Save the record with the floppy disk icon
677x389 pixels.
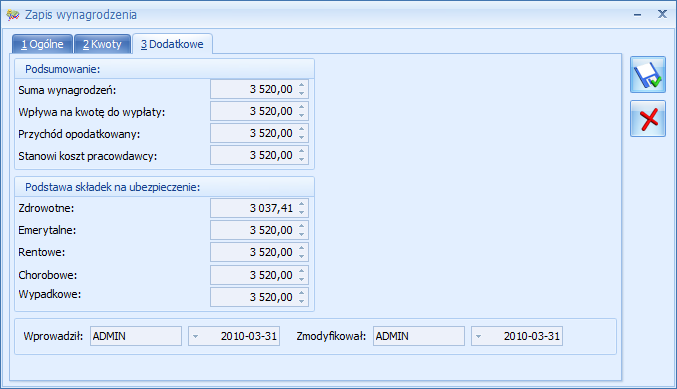[648, 75]
